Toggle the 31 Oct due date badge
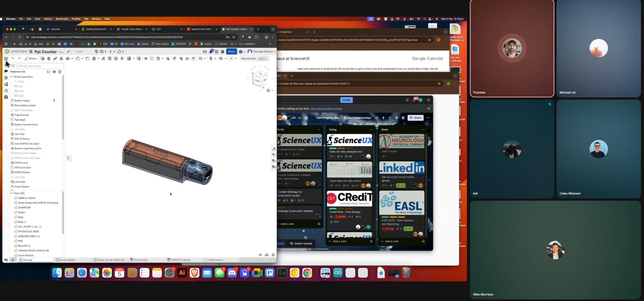 (341, 216)
